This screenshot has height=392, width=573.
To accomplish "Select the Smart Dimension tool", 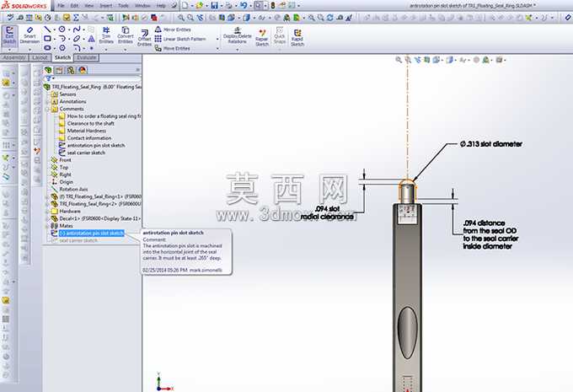I will tap(29, 35).
